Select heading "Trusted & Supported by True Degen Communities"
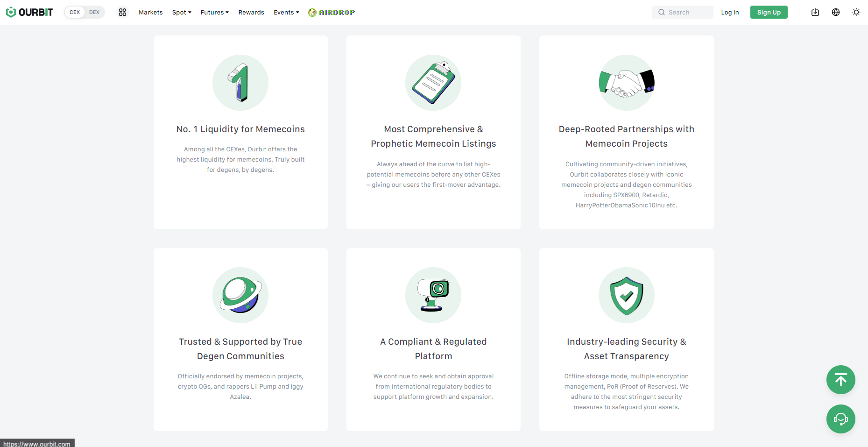Screen dimensions: 868x447 coord(240,349)
